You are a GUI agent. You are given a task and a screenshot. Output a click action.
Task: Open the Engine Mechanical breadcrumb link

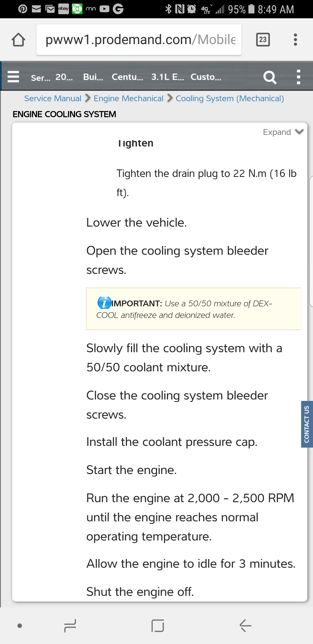[128, 99]
